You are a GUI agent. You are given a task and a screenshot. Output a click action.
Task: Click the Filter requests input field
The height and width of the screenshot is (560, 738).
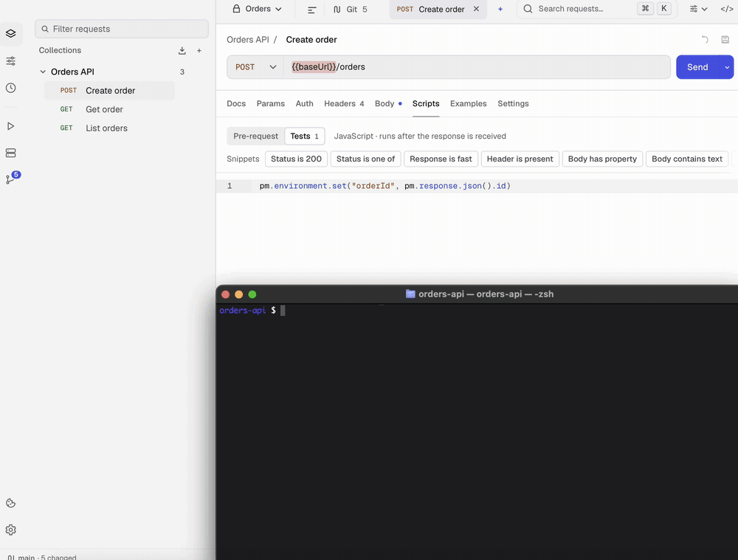point(122,29)
